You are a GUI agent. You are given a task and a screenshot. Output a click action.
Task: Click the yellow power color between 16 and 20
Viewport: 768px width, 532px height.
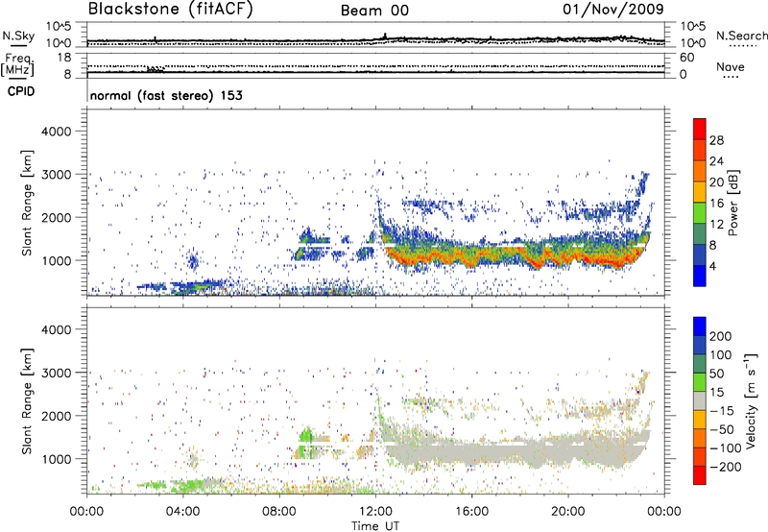(700, 192)
